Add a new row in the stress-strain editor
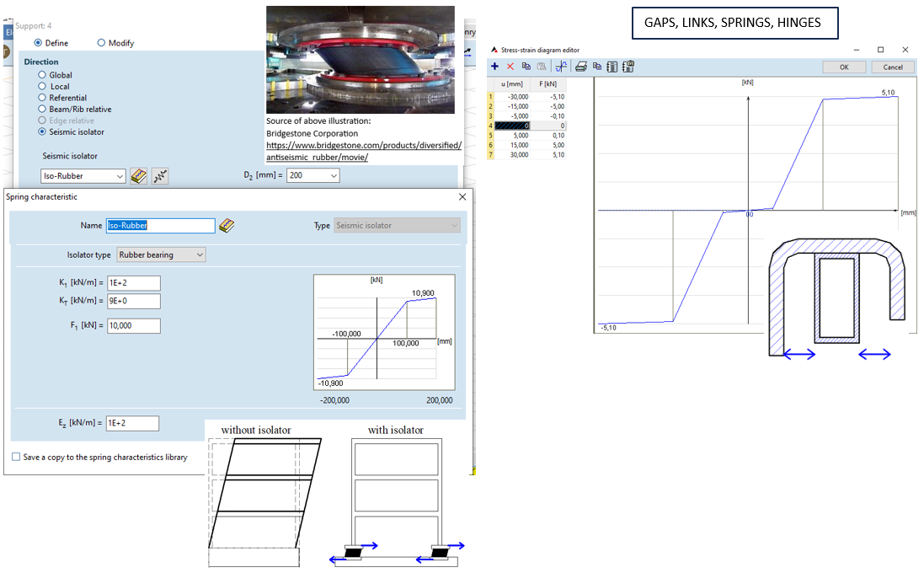Screen dimensions: 924x573 coord(494,66)
